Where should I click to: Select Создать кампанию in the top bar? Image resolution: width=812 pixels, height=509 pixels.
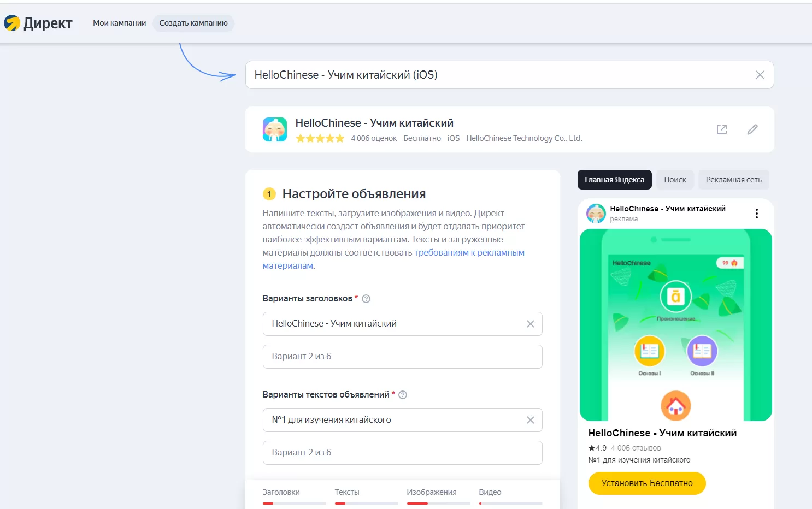pyautogui.click(x=193, y=23)
